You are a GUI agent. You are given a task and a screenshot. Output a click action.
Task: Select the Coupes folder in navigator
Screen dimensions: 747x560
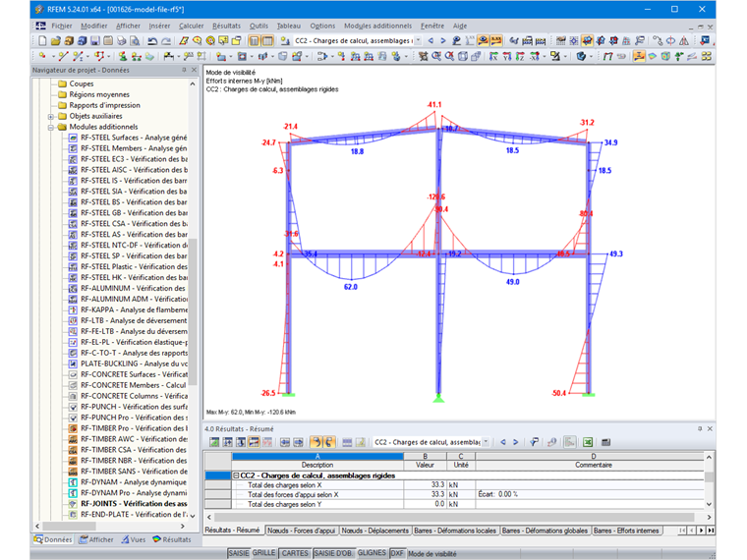pyautogui.click(x=76, y=84)
